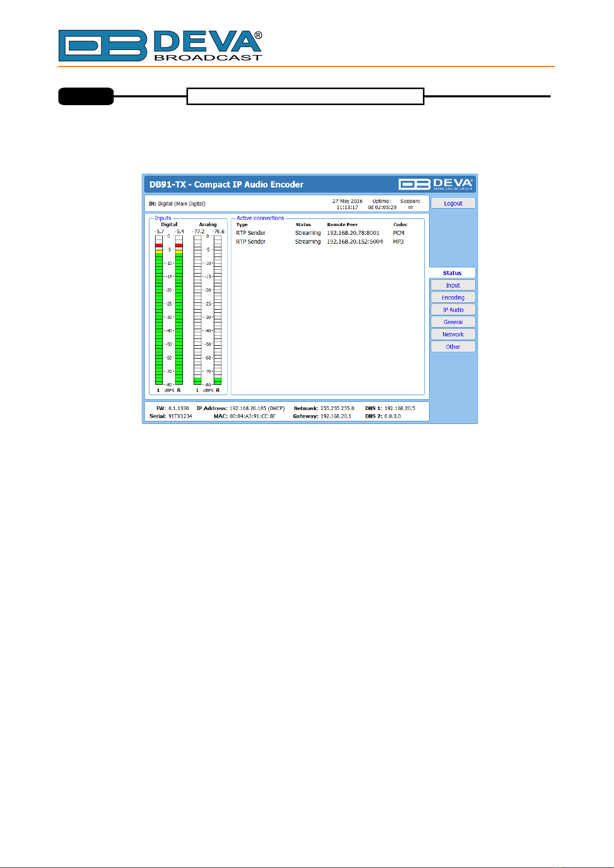Click the IP address 192.168.20.185 (DHCP)
614x868 pixels.
pos(257,408)
